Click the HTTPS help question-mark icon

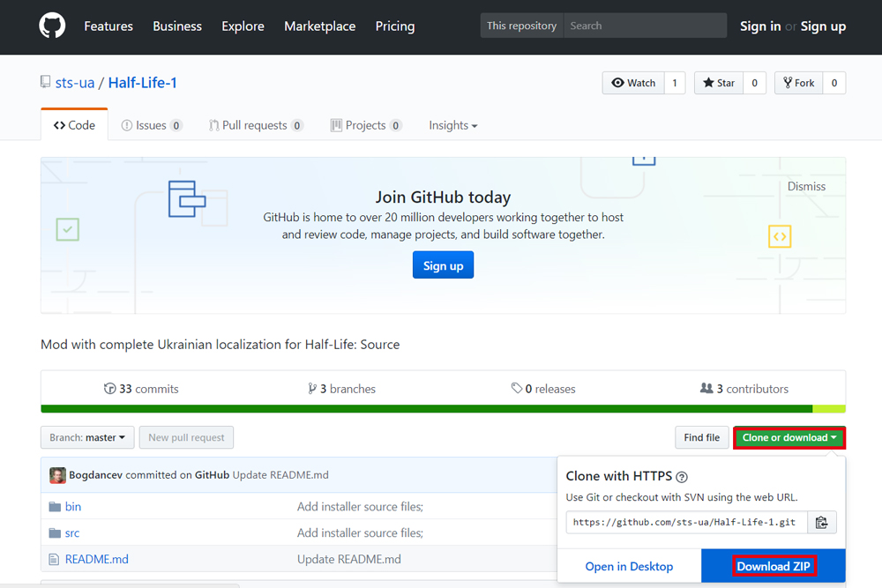coord(681,477)
